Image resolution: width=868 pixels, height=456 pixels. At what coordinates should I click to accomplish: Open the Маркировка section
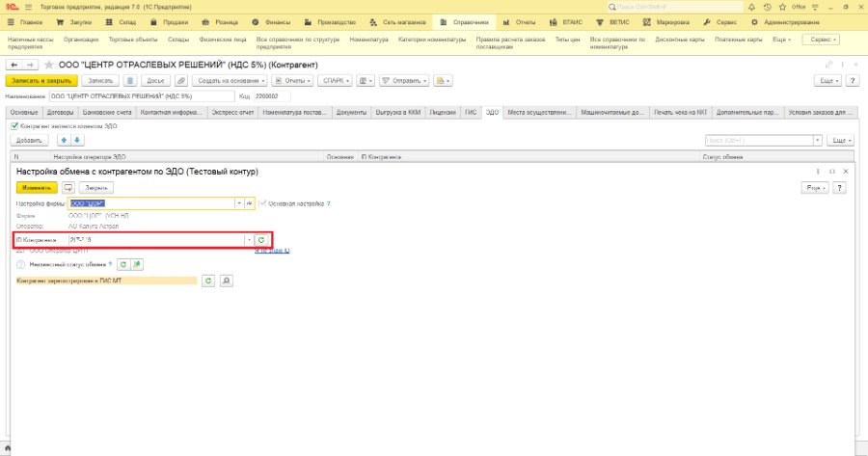(x=665, y=22)
